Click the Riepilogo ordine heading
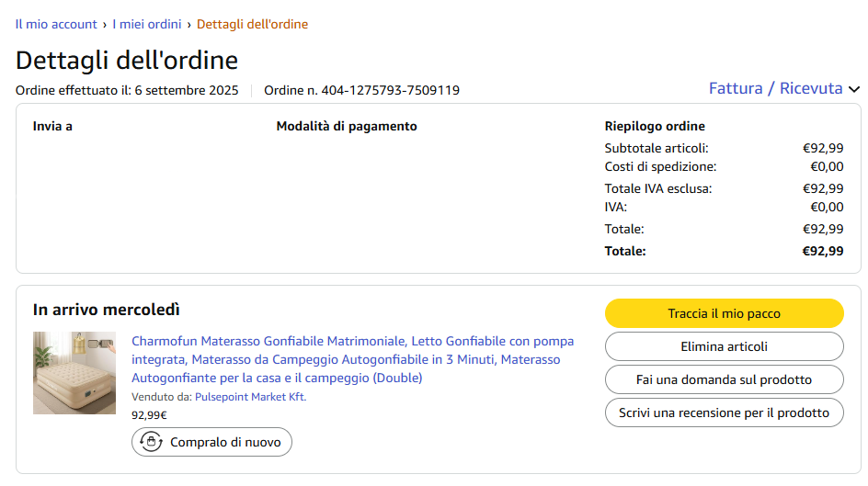This screenshot has height=486, width=868. (x=655, y=126)
